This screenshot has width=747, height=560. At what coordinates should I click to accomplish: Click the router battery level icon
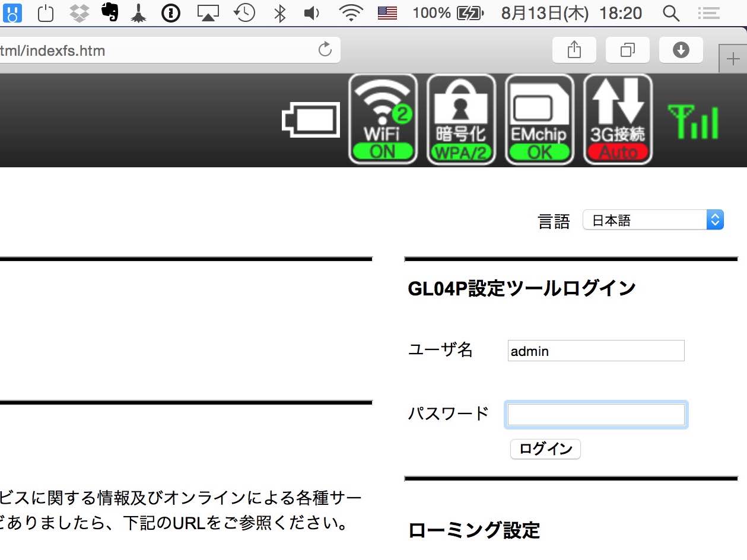coord(311,120)
